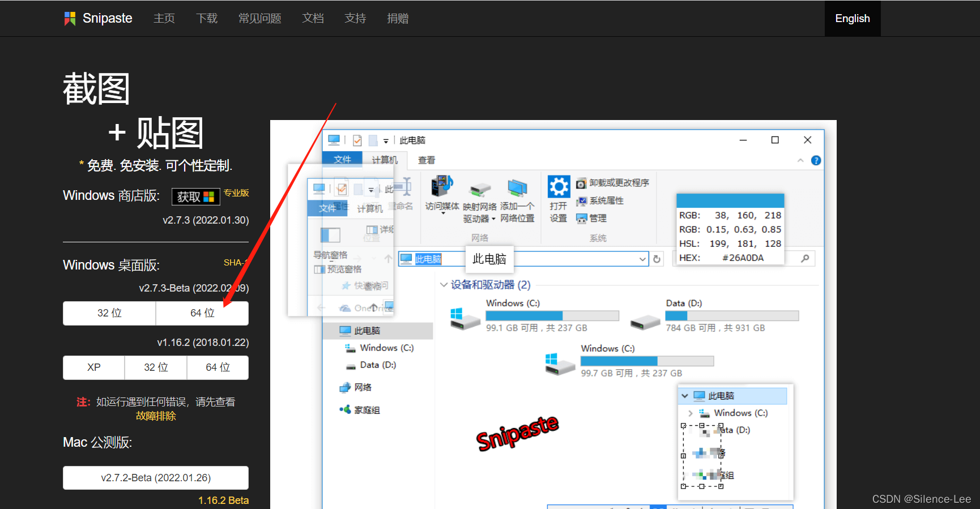The image size is (980, 509).
Task: Go to 常见问题 in the navbar
Action: point(260,19)
